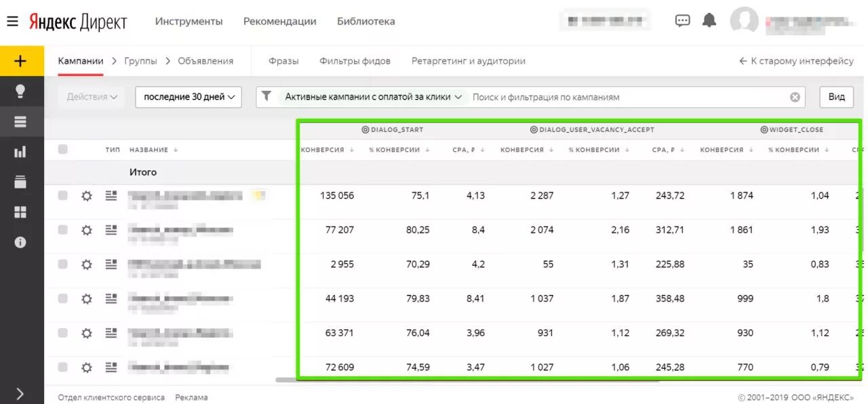Open settings gear for the 135 056 row
868x404 pixels.
tap(86, 196)
